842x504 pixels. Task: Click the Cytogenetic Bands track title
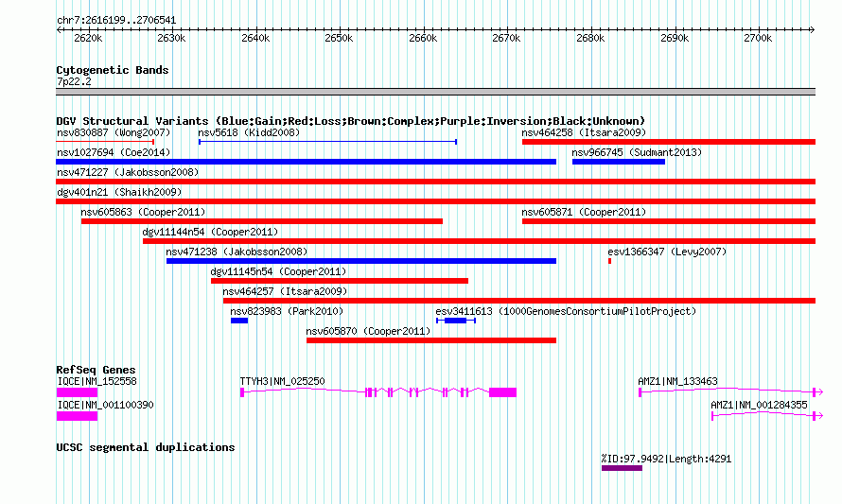(113, 70)
